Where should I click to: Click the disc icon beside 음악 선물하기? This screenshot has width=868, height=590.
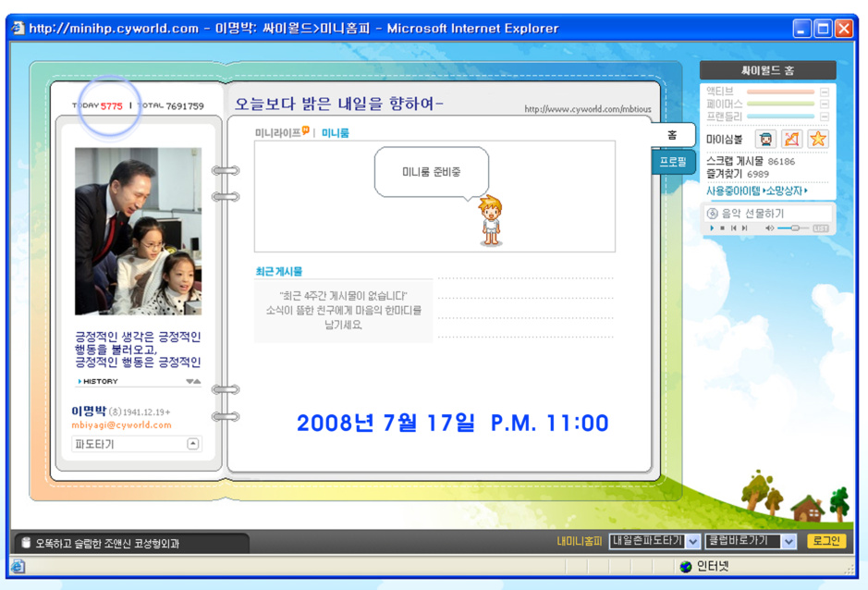(713, 214)
